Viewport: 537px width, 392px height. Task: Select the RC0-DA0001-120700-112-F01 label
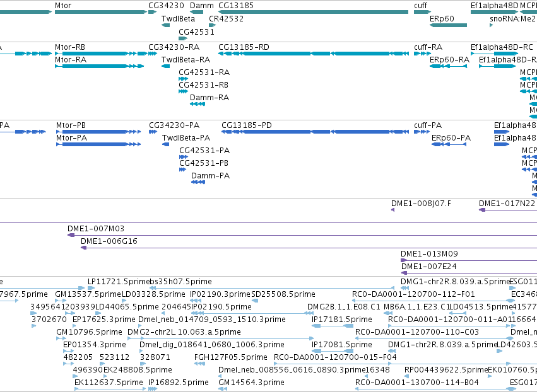pos(413,294)
